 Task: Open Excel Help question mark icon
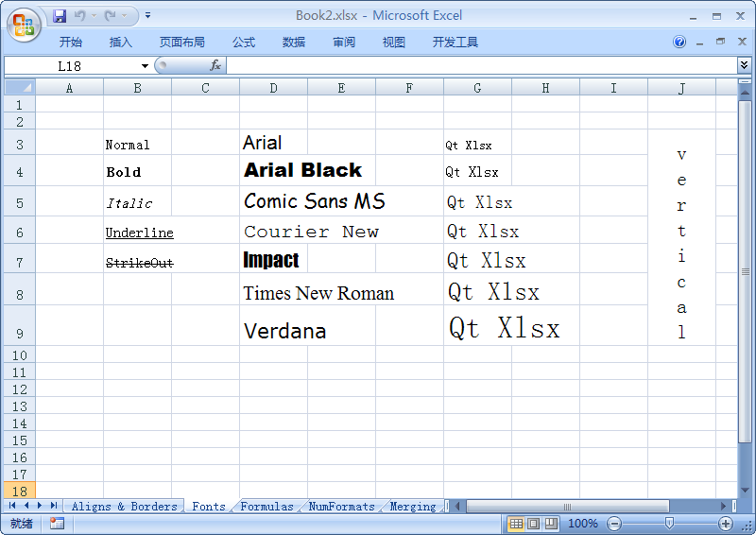[679, 43]
